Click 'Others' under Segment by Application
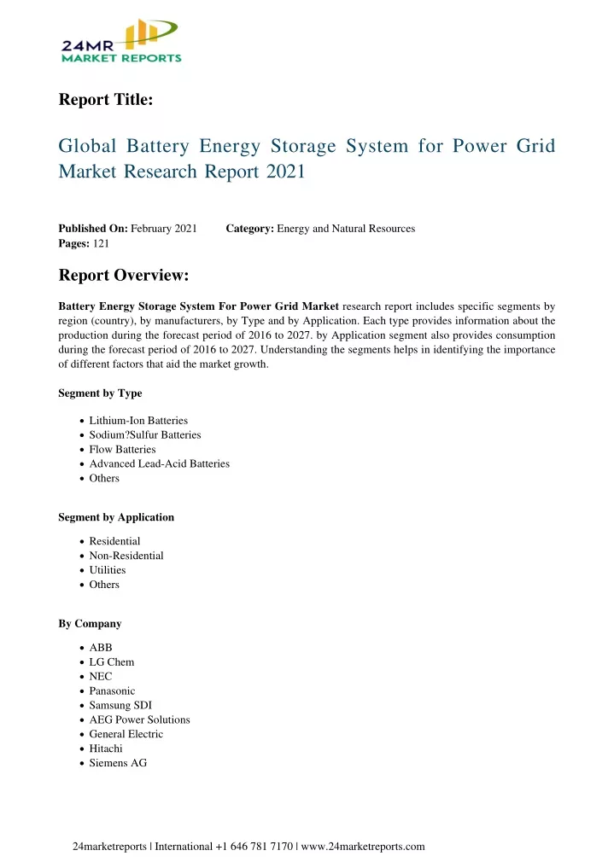 tap(104, 585)
